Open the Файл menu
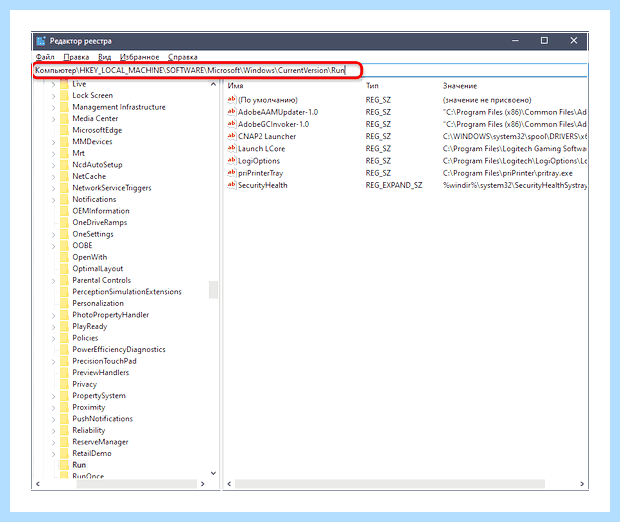The image size is (620, 522). coord(45,57)
